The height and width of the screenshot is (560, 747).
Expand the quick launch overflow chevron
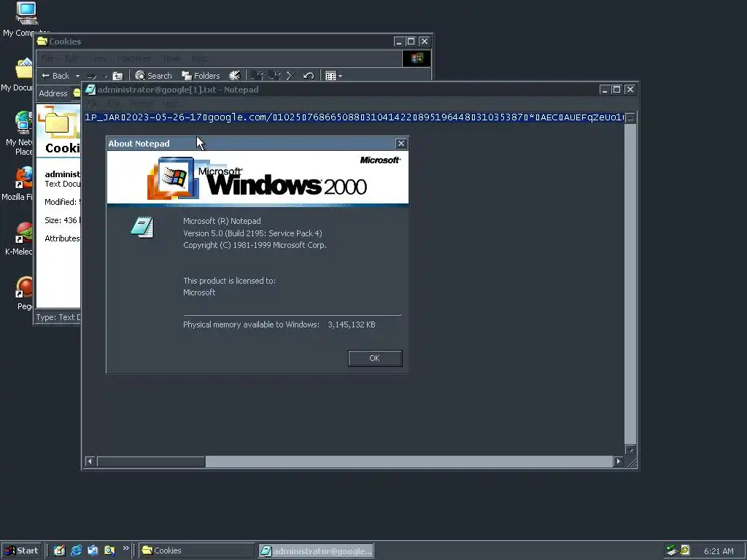(125, 548)
